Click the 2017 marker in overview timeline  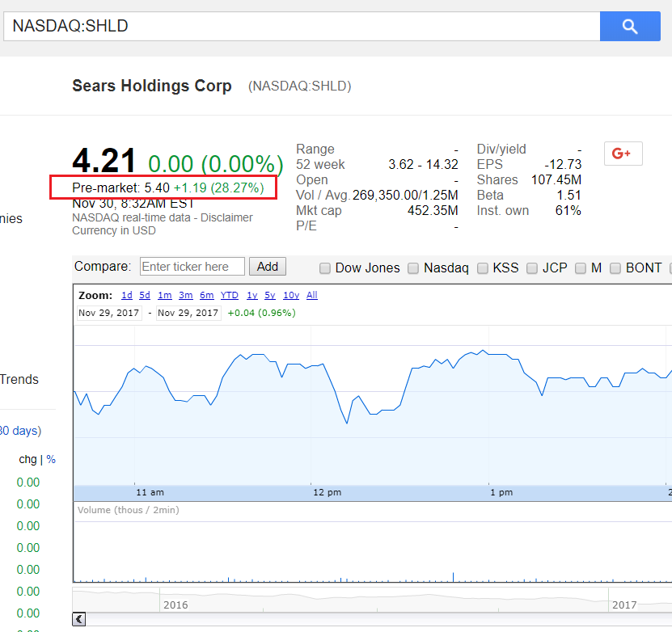pos(624,605)
